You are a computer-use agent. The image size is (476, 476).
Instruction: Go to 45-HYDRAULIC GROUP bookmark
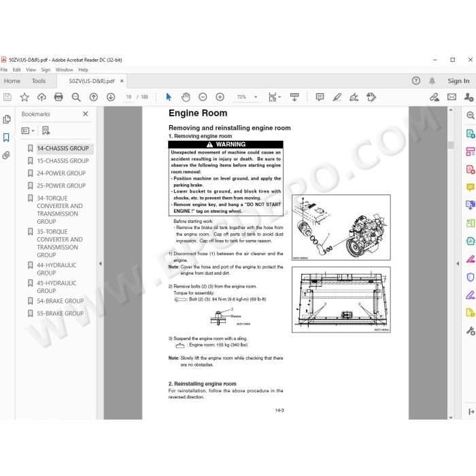56,287
